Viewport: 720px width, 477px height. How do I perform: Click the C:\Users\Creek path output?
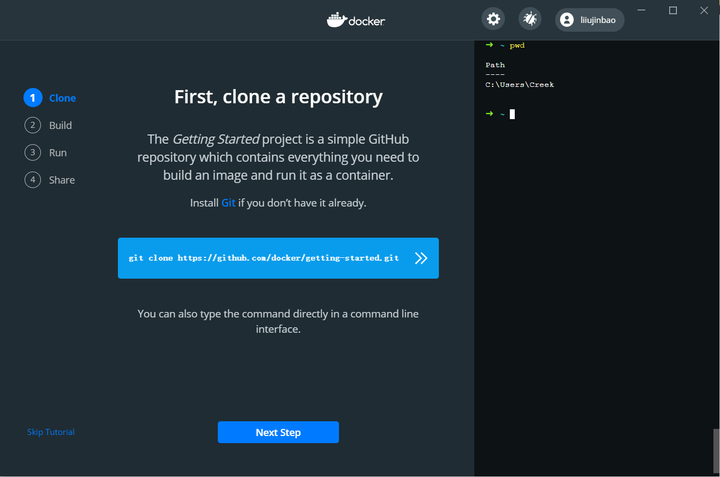[x=520, y=85]
